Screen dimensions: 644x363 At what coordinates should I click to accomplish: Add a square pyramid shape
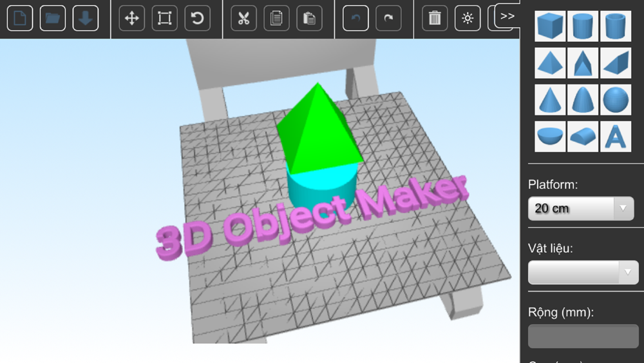[x=550, y=63]
